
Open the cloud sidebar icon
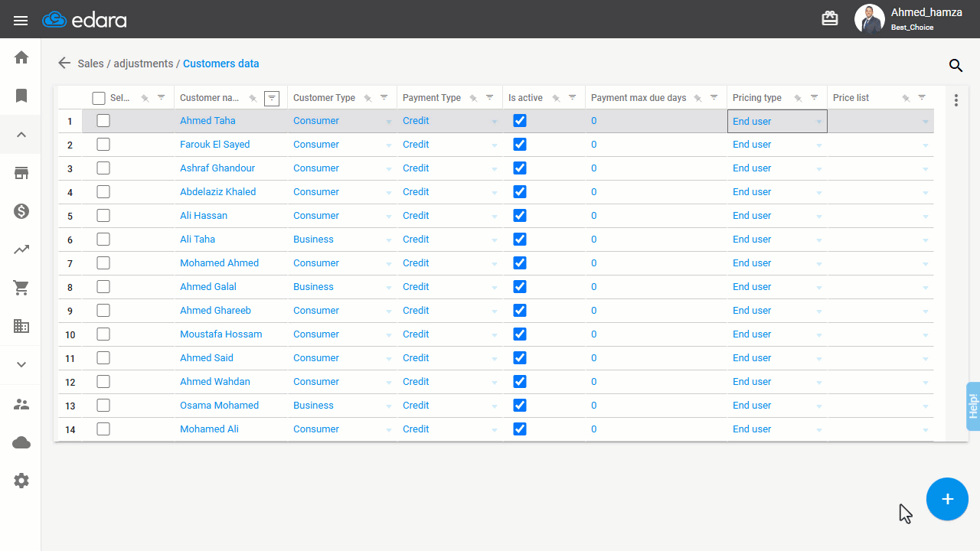point(21,442)
